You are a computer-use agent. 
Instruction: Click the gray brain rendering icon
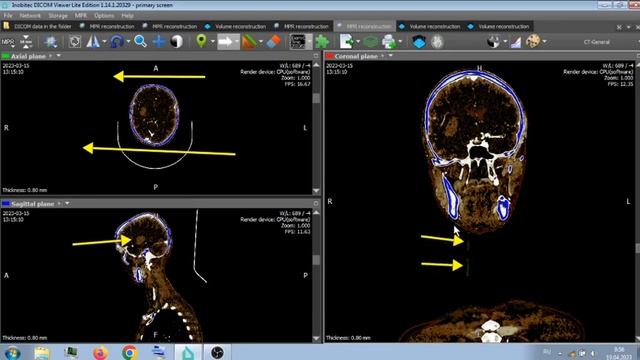coord(437,42)
